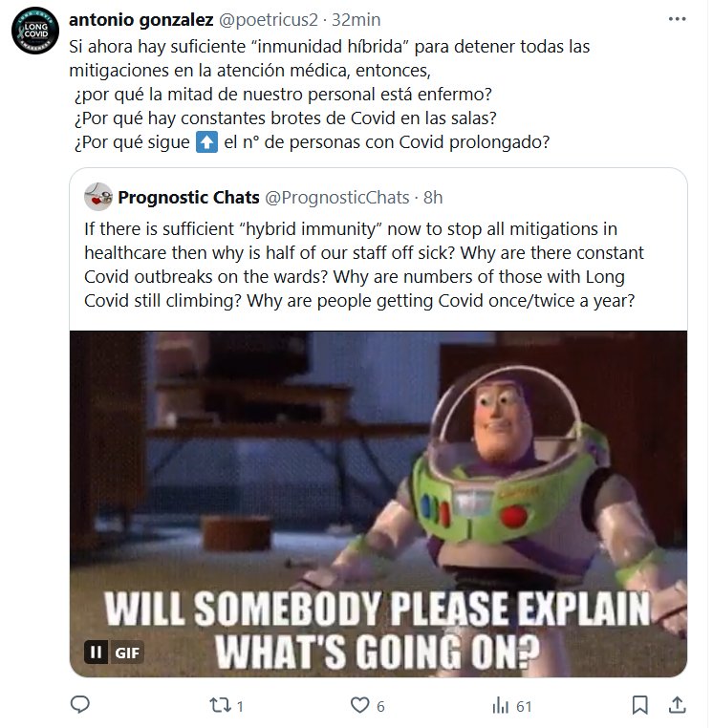
Task: Click the GIF label badge
Action: point(127,653)
